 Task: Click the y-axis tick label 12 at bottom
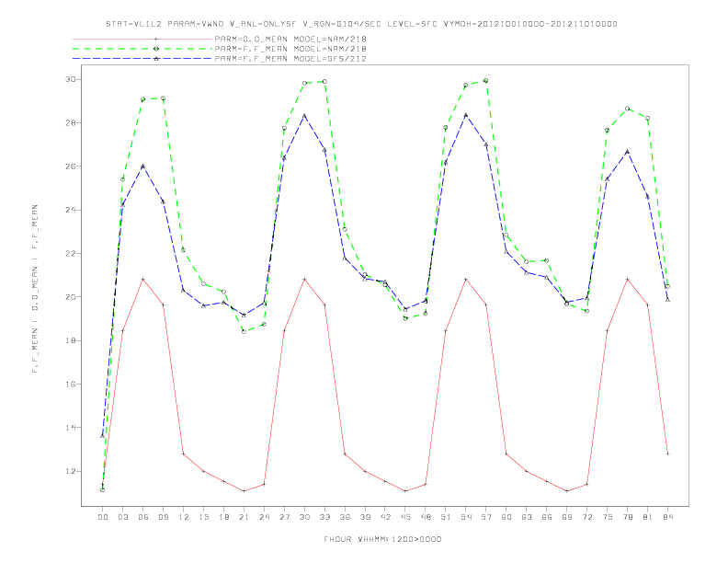point(71,471)
